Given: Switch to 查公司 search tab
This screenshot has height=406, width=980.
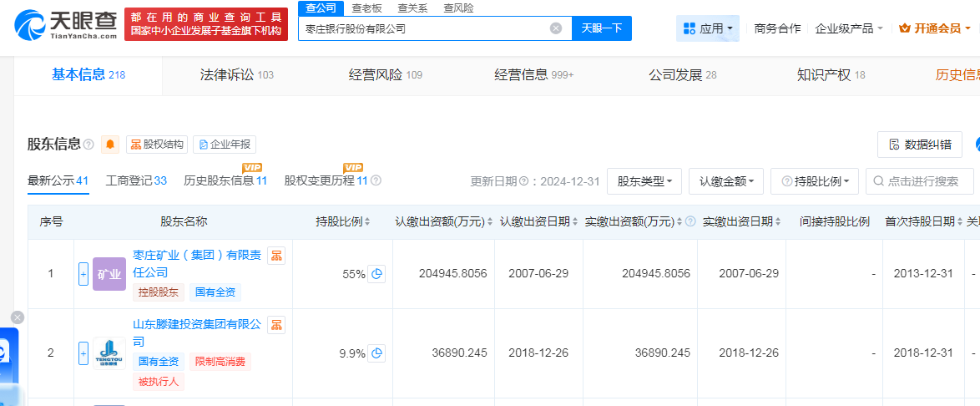Looking at the screenshot, I should coord(321,8).
